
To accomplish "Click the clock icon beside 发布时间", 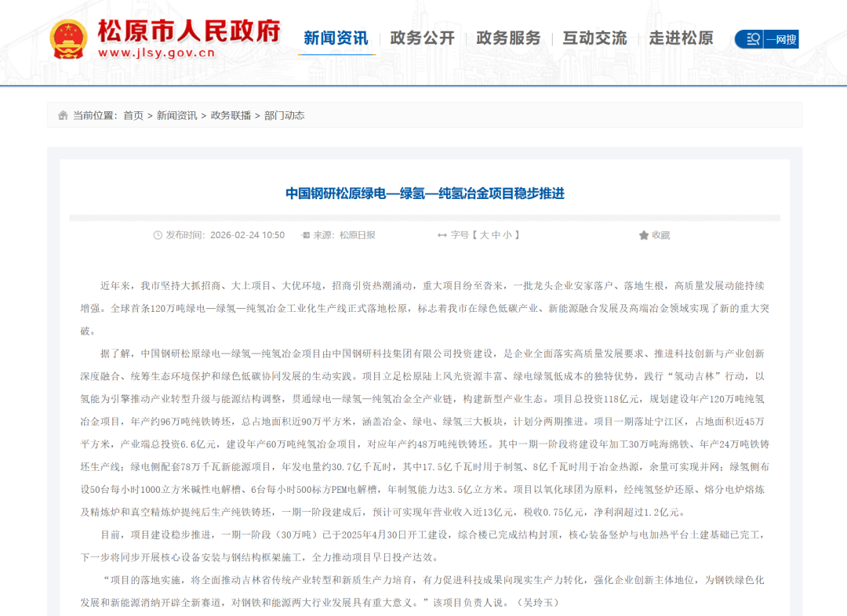I will pyautogui.click(x=159, y=234).
